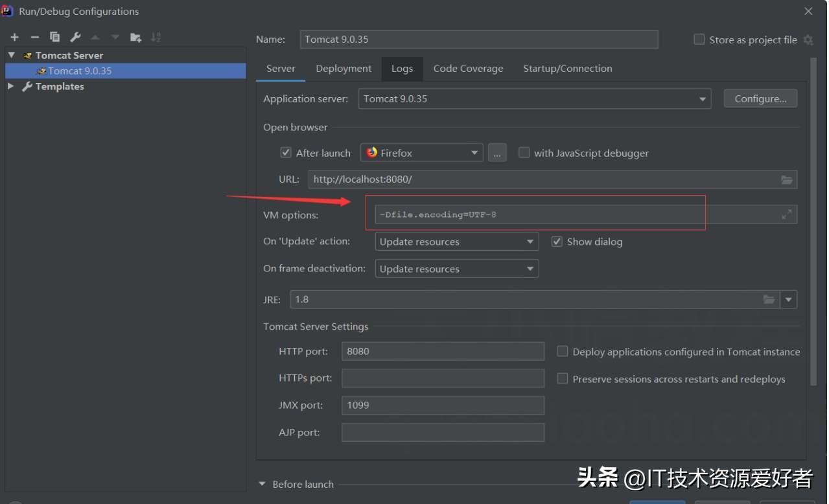Select Tomcat 9.0.35 in tree
829x504 pixels.
[125, 71]
